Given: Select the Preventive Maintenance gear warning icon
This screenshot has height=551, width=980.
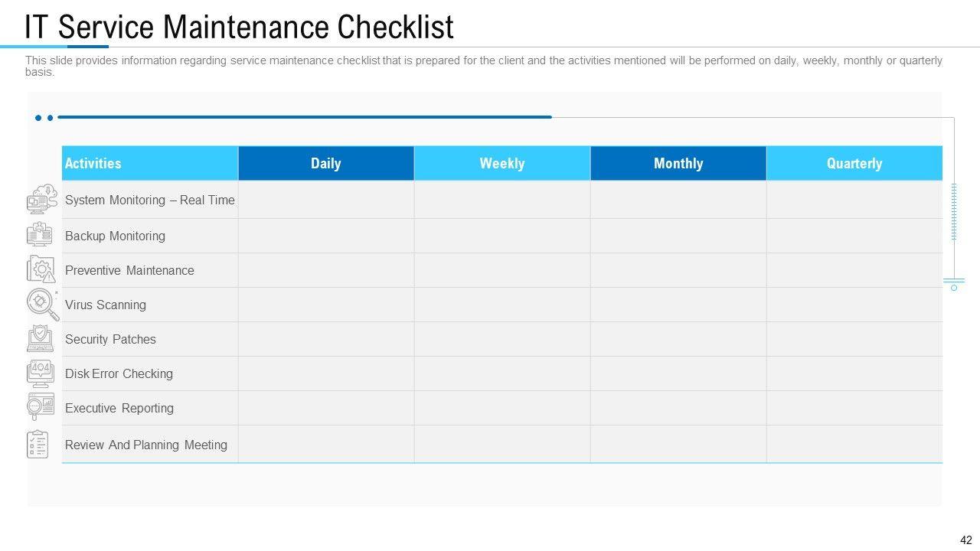Looking at the screenshot, I should (41, 269).
